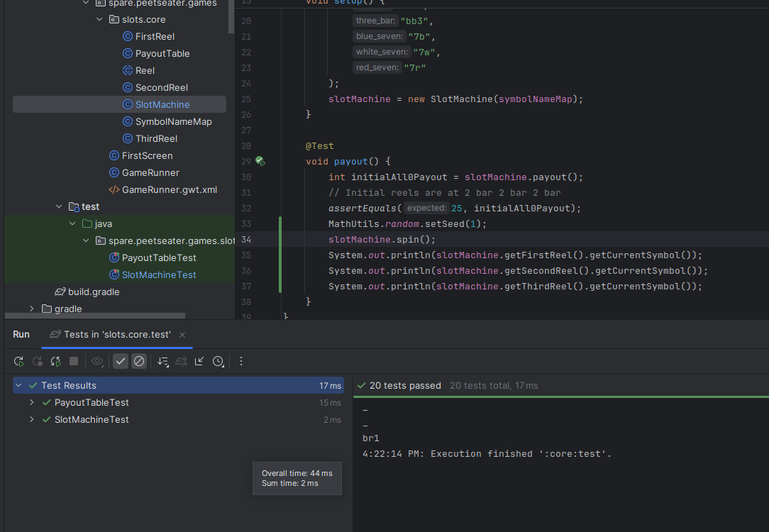Open the three-dot more options menu
769x532 pixels.
pos(241,362)
